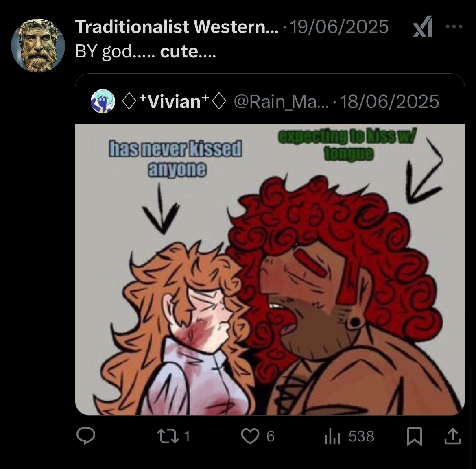Open the quoted cartoon image
The height and width of the screenshot is (469, 476).
tap(270, 270)
